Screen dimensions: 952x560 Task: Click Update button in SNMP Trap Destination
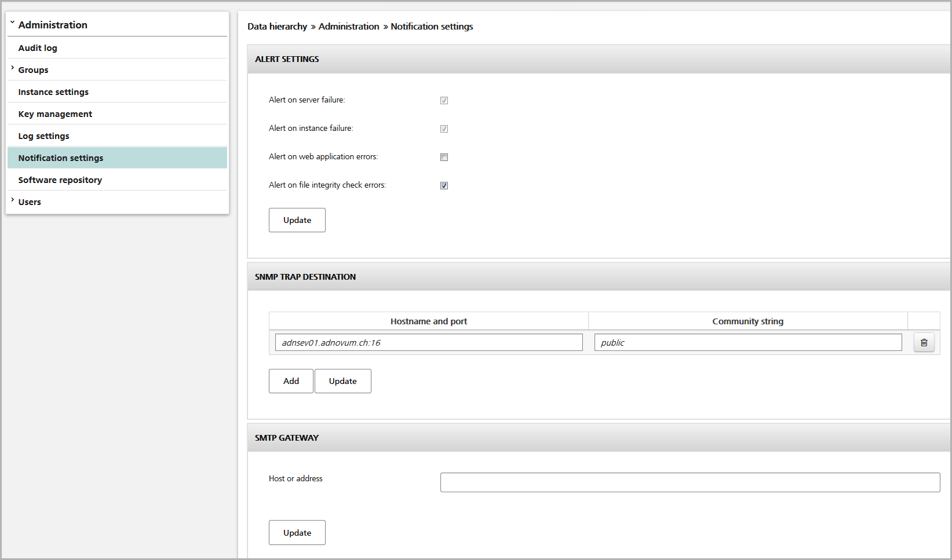pos(343,381)
